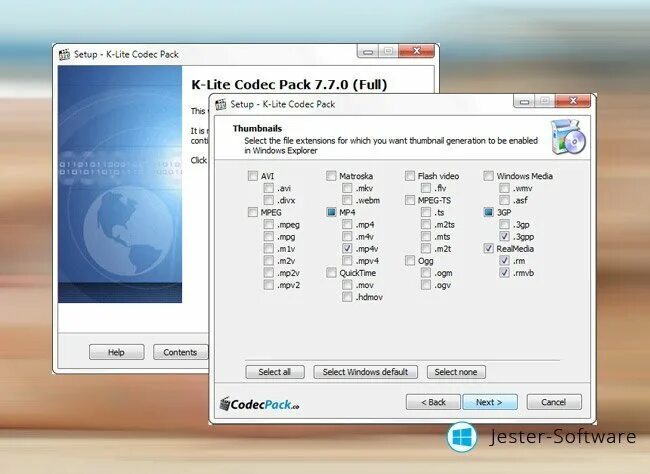
Task: Check the .mpv4 extension
Action: coord(347,260)
